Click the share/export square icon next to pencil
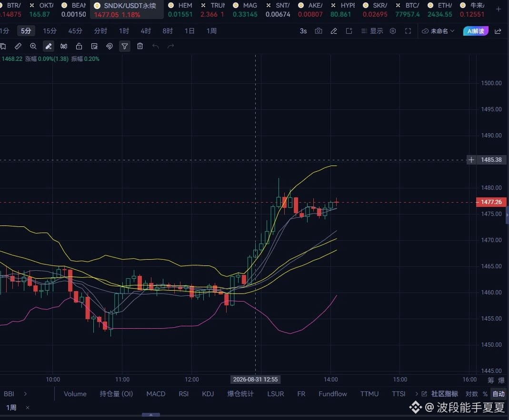 349,31
